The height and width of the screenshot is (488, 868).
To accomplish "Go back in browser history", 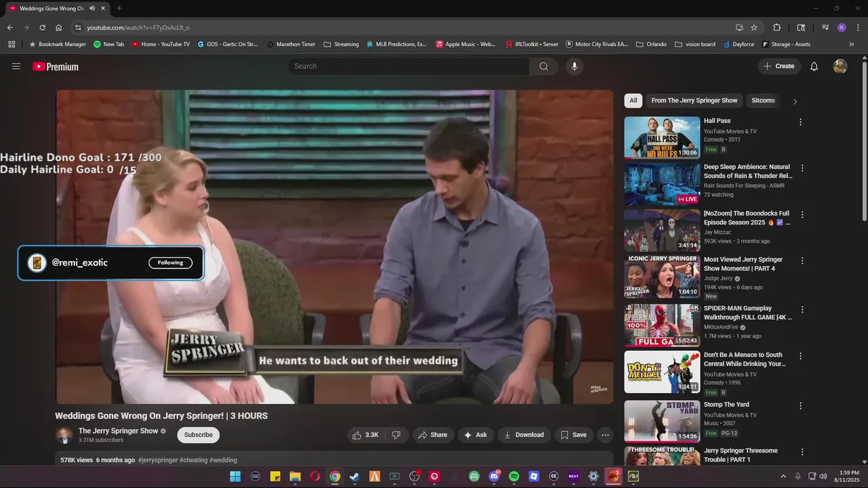I will coord(9,28).
